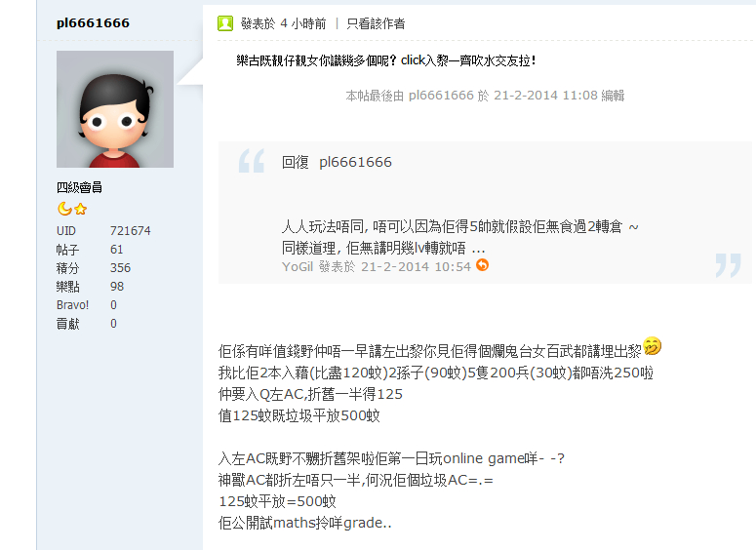Click the 積分 value 356
This screenshot has height=550, width=756.
(x=121, y=268)
